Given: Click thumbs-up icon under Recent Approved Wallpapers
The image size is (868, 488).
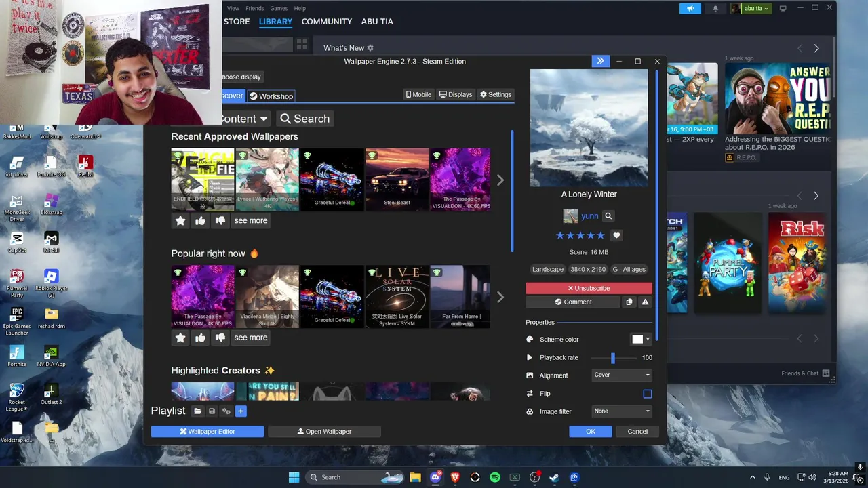Looking at the screenshot, I should (200, 220).
